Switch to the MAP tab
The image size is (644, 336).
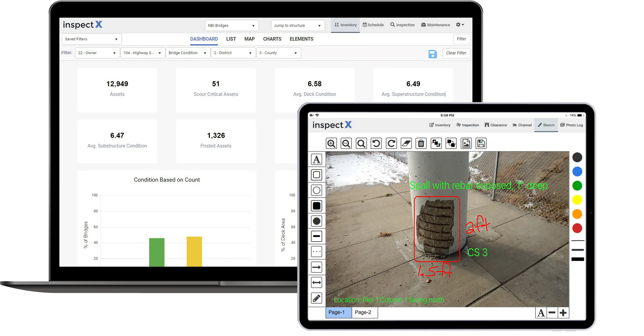(249, 39)
